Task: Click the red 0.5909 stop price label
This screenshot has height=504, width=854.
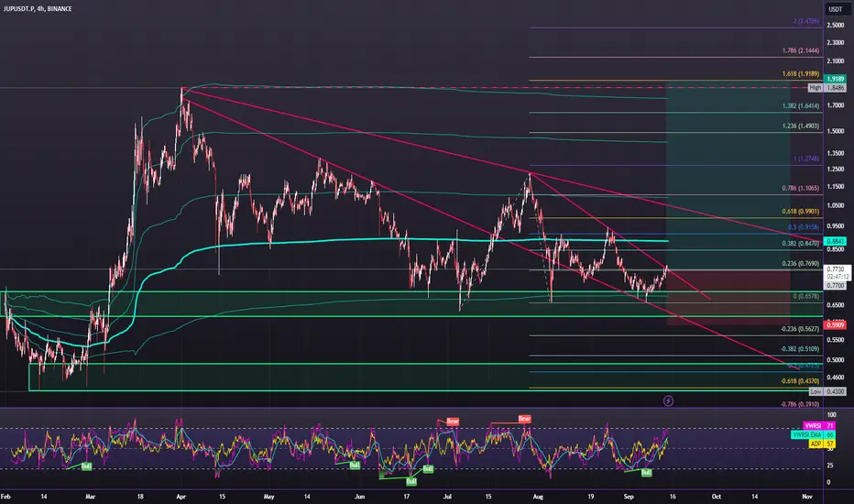Action: point(835,325)
